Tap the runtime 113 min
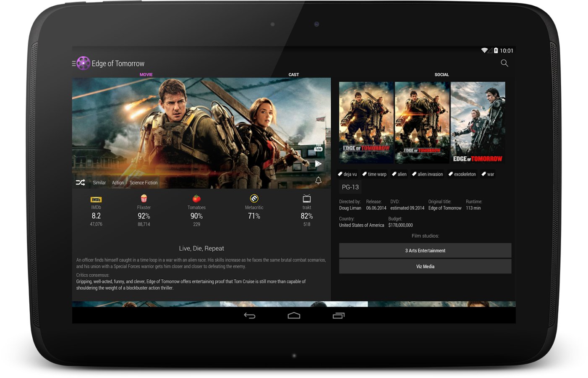 [x=473, y=208]
